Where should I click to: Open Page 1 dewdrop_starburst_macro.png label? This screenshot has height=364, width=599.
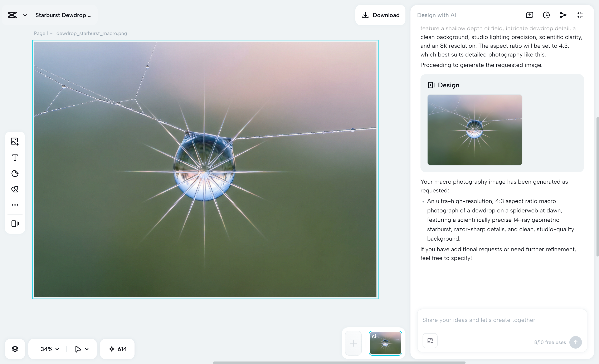81,33
